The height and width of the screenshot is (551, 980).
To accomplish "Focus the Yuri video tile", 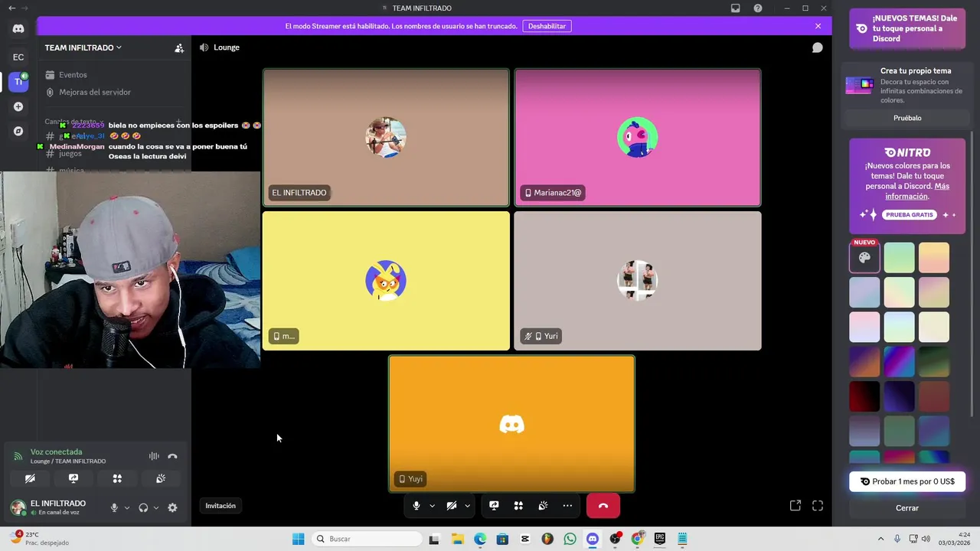I will pyautogui.click(x=638, y=281).
